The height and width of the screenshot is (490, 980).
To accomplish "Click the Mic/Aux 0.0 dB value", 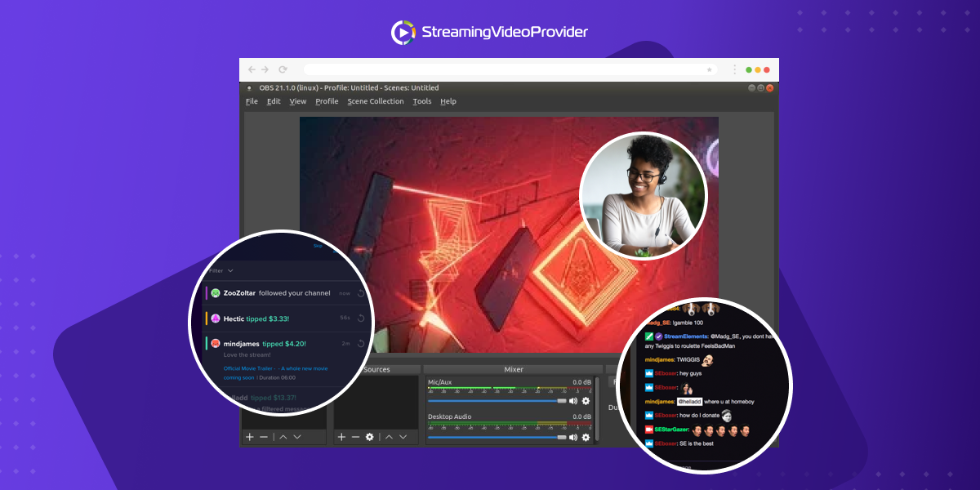I will (x=581, y=382).
